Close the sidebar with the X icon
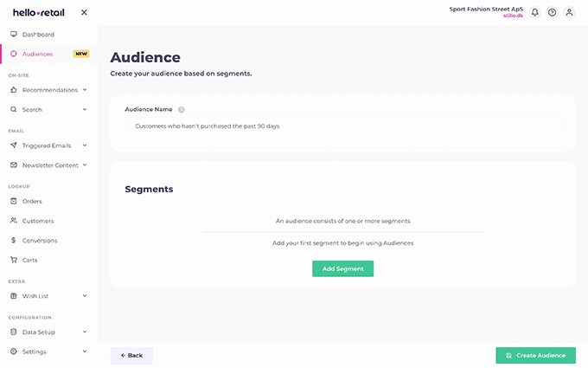Screen dimensions: 588x368 (84, 12)
